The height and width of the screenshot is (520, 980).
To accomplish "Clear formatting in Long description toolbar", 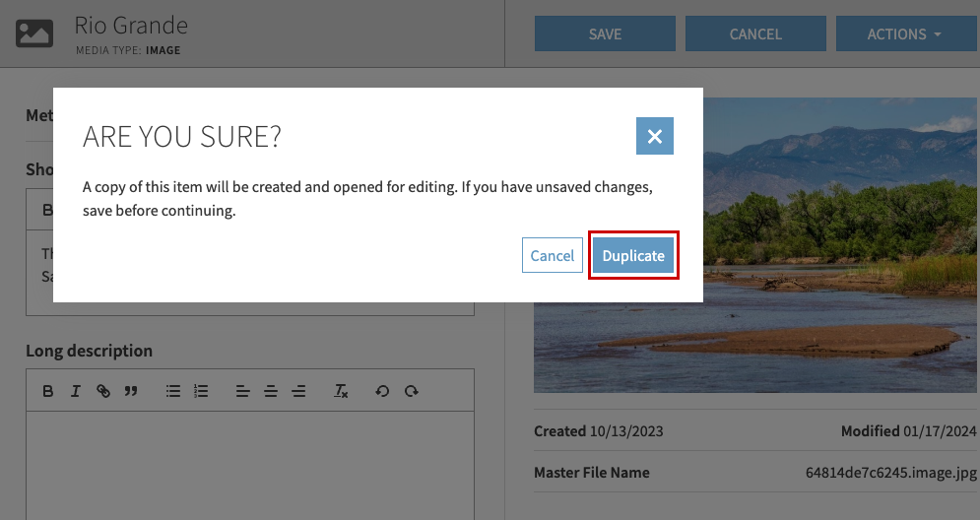I will pyautogui.click(x=341, y=391).
